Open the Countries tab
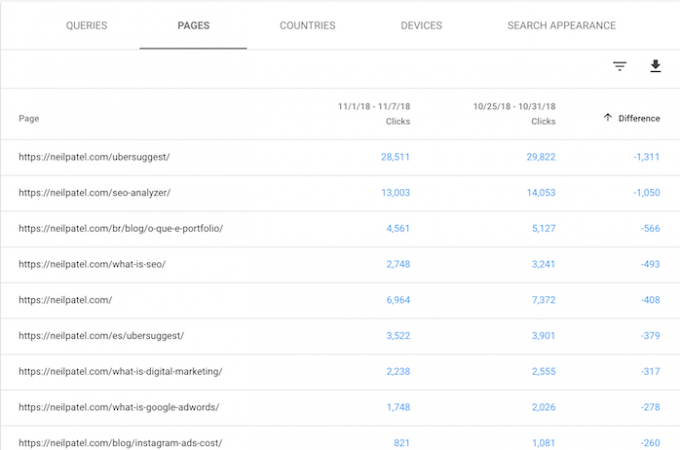 (x=307, y=25)
